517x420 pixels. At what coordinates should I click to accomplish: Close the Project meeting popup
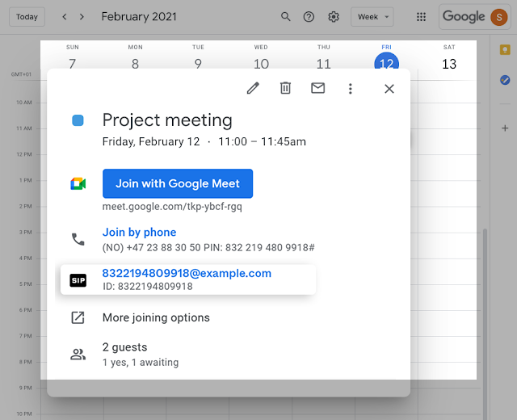pyautogui.click(x=389, y=88)
